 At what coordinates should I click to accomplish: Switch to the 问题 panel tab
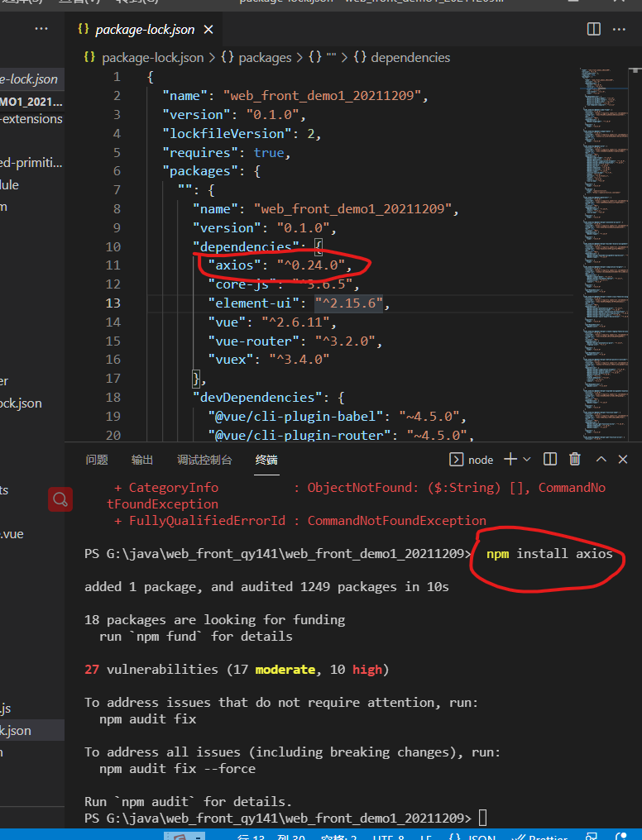[97, 460]
